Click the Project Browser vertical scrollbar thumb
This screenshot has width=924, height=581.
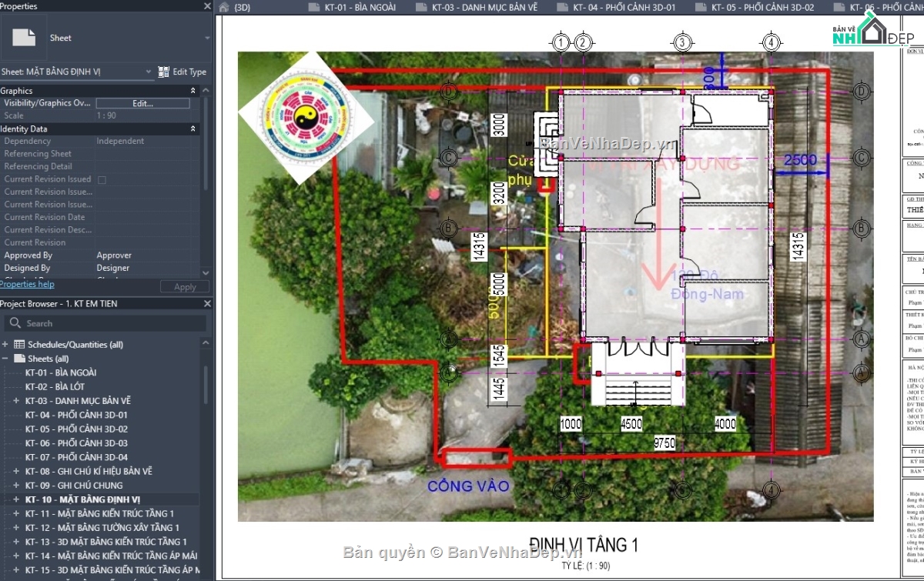205,385
